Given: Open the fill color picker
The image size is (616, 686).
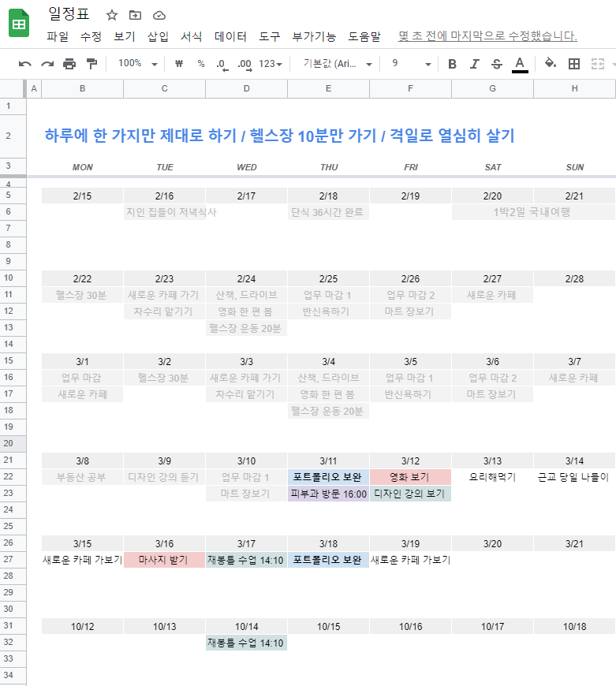Looking at the screenshot, I should [551, 64].
